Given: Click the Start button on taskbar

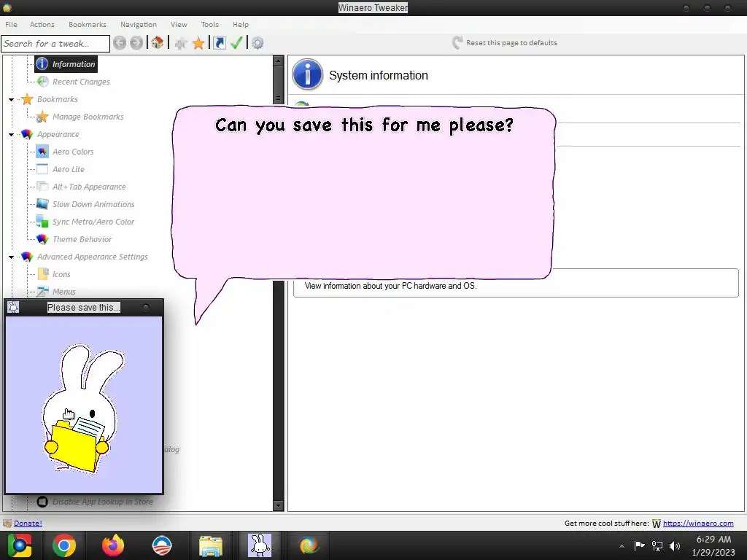Looking at the screenshot, I should coord(19,545).
